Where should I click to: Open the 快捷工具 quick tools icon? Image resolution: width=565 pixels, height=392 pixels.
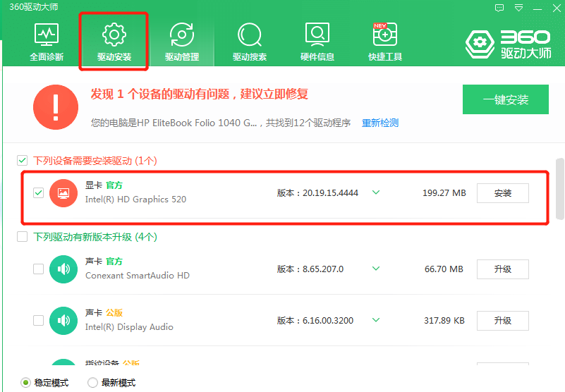coord(385,35)
